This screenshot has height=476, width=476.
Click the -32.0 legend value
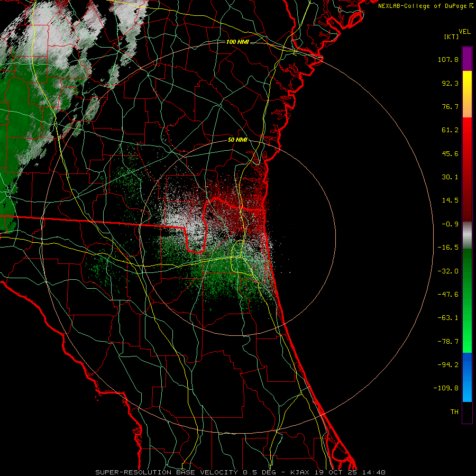[448, 271]
